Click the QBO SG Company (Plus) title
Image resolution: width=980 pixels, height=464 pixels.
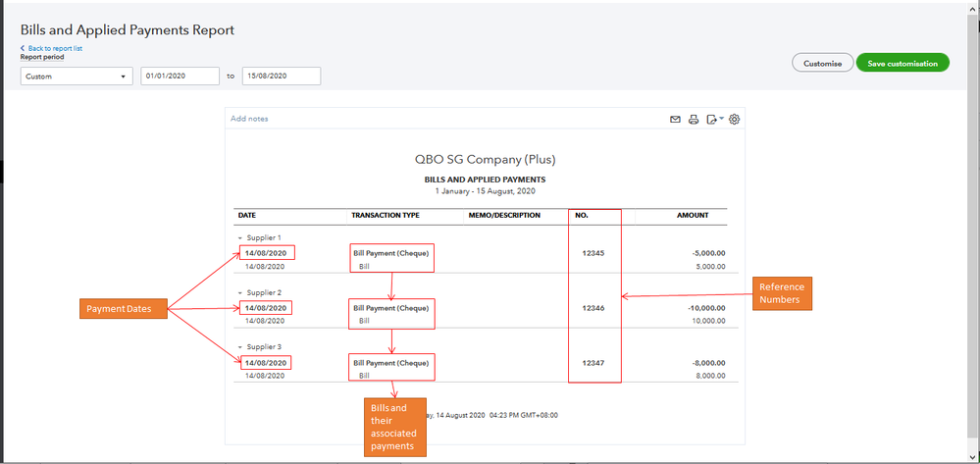[487, 159]
